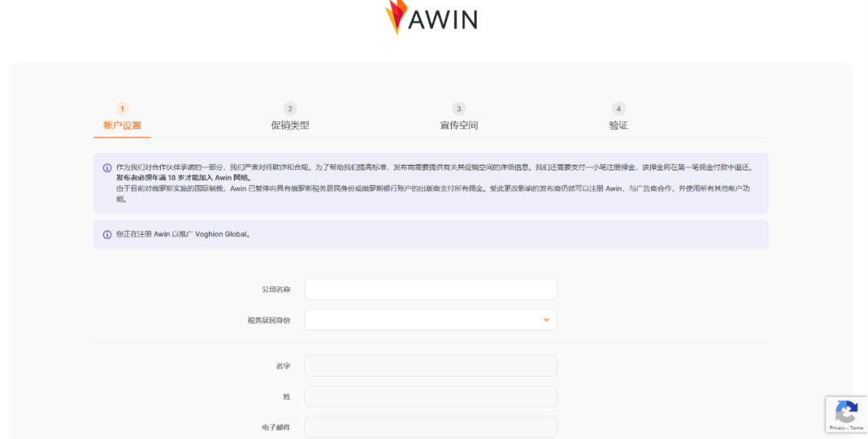Click the reCAPTCHA badge icon
Viewport: 868px width, 439px height.
846,412
